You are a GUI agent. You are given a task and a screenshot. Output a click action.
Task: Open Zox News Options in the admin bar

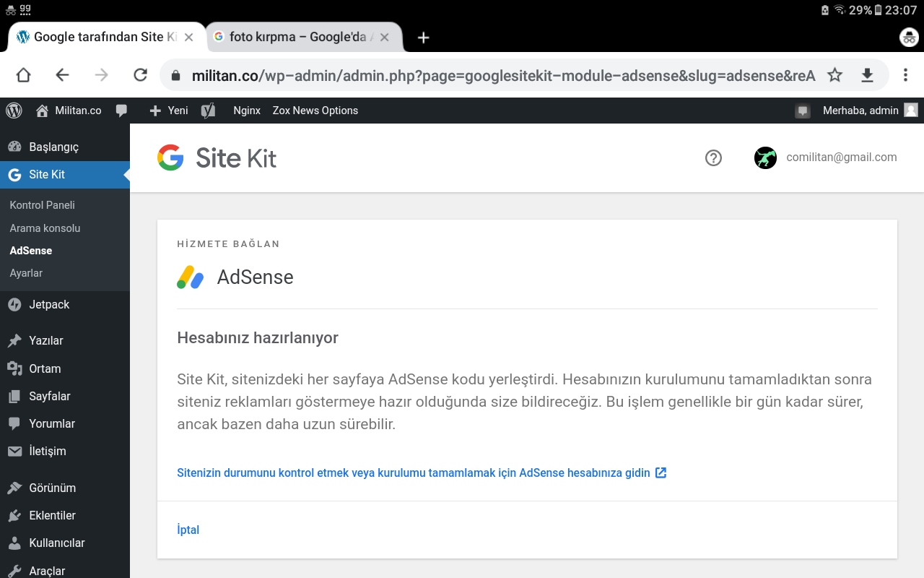coord(315,111)
